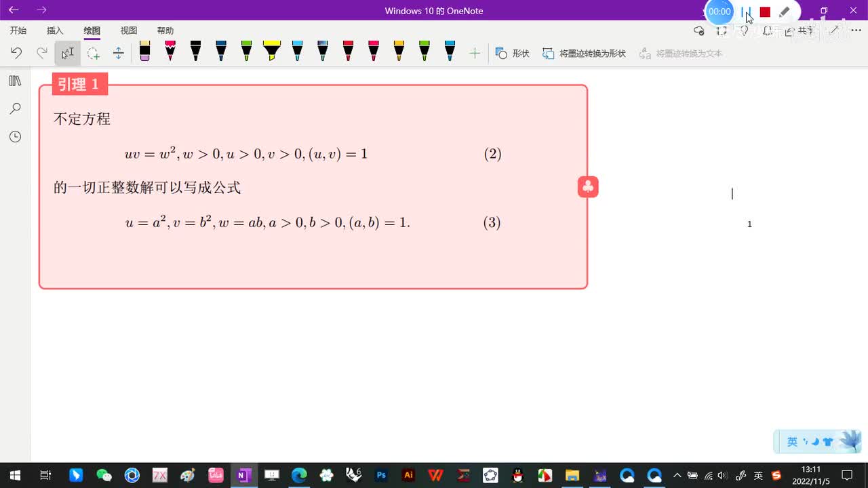This screenshot has height=488, width=868.
Task: Launch Photoshop from the taskbar
Action: 381,475
